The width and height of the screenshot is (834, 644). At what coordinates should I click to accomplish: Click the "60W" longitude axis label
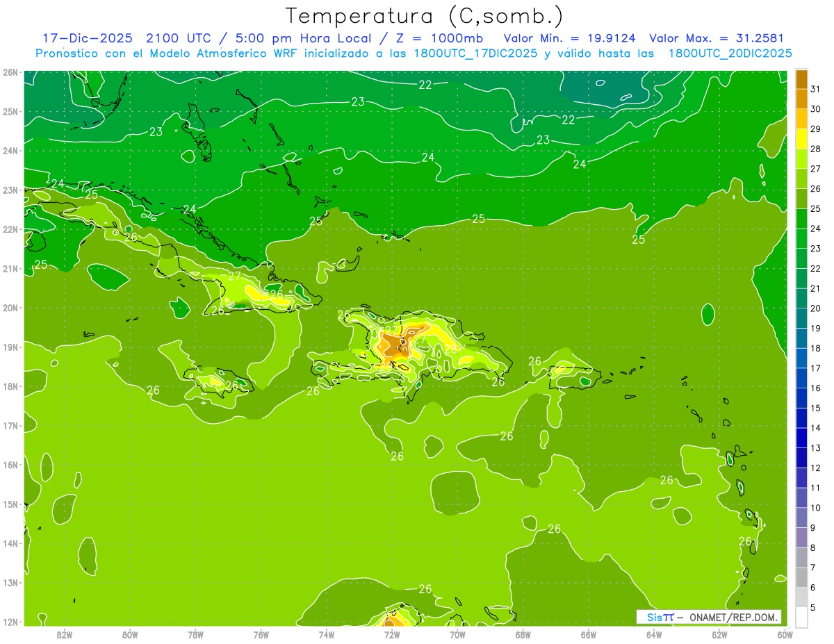(x=785, y=634)
